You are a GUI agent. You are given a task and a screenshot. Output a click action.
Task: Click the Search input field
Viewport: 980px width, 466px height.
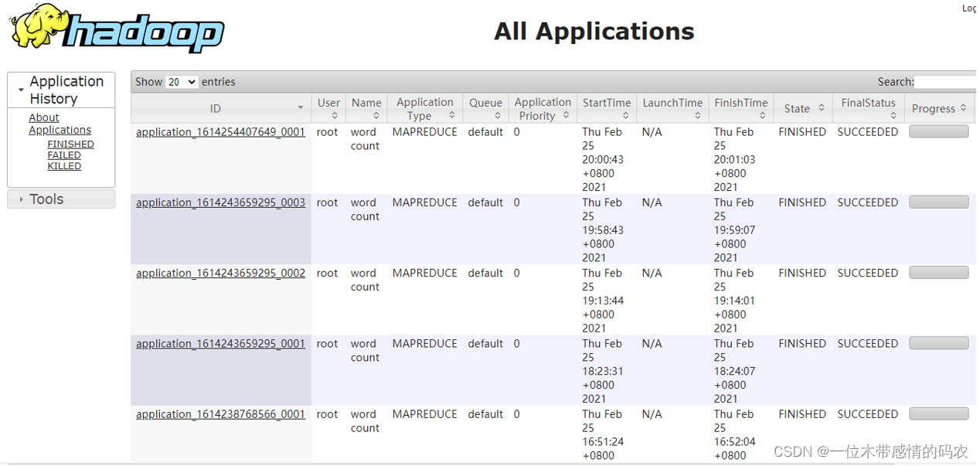(946, 82)
